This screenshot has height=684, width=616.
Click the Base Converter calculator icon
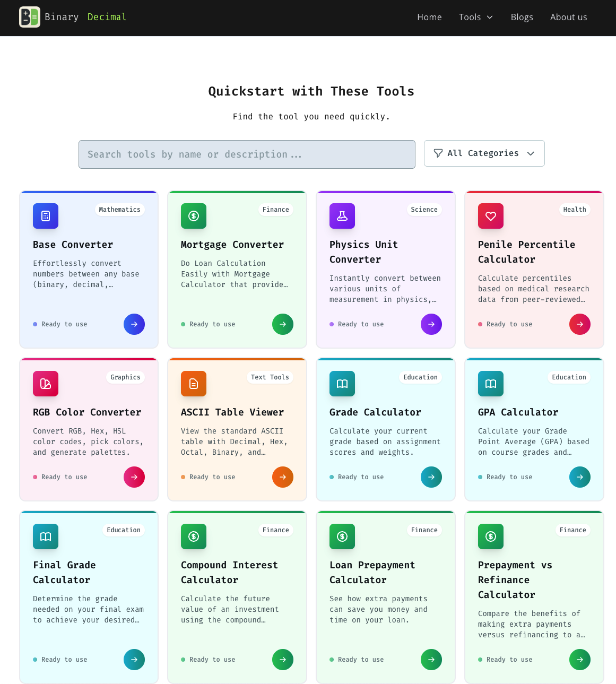(x=46, y=216)
